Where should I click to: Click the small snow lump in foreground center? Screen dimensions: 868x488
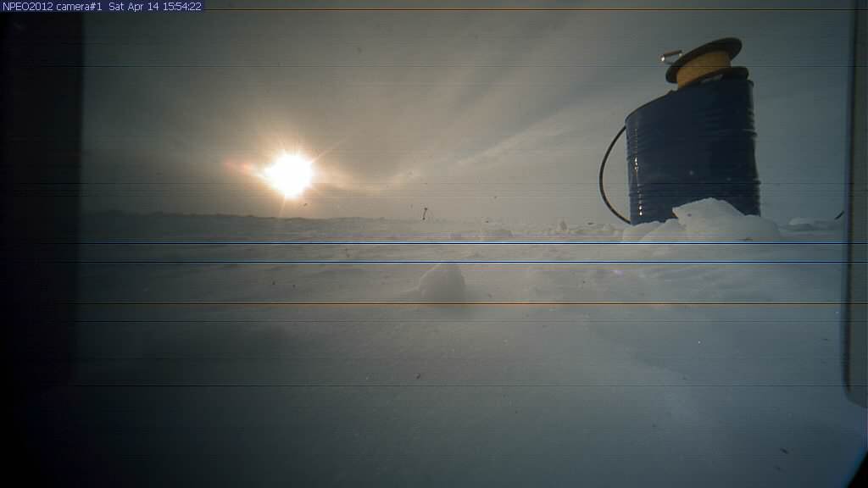(x=442, y=282)
